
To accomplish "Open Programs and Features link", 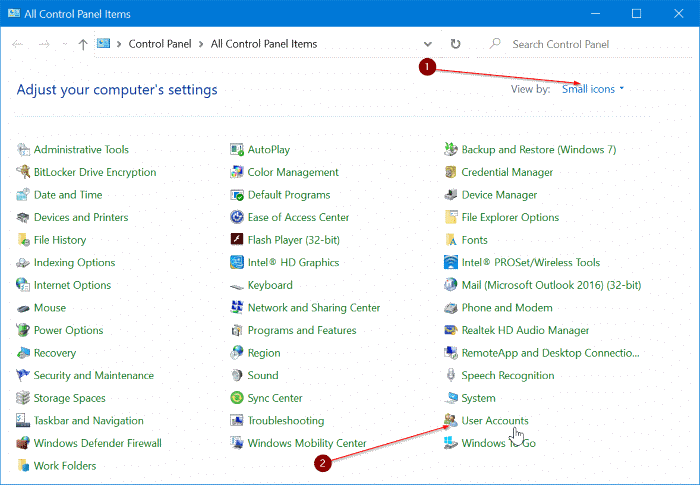I will pos(302,330).
